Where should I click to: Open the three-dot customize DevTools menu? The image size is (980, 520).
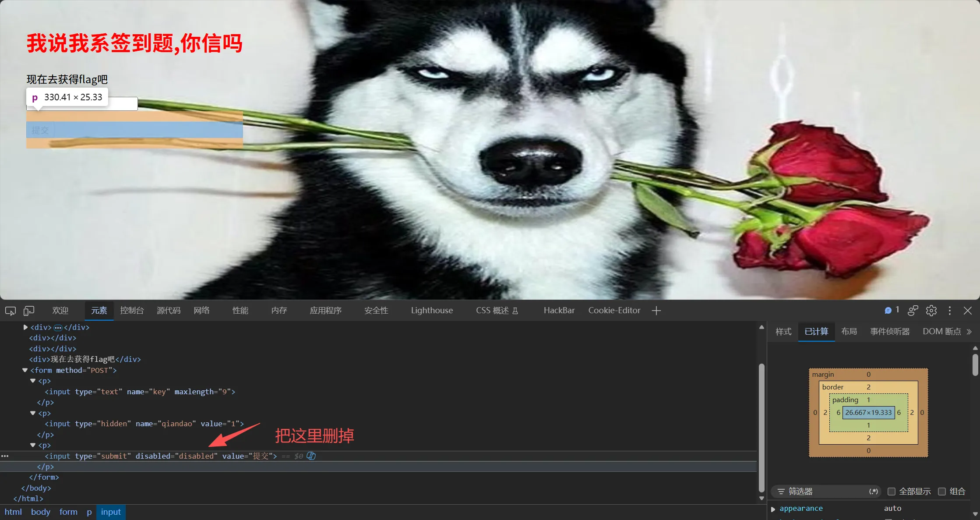click(x=950, y=311)
